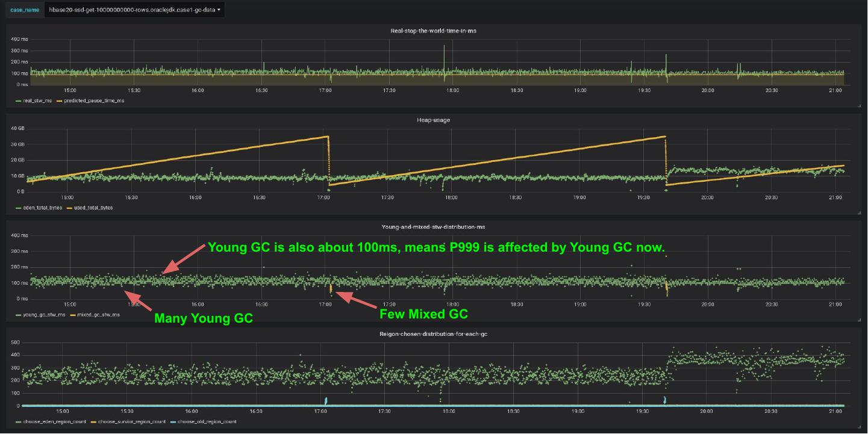
Task: Open the predicted_pause_time_ms legend color swatch
Action: [x=59, y=101]
